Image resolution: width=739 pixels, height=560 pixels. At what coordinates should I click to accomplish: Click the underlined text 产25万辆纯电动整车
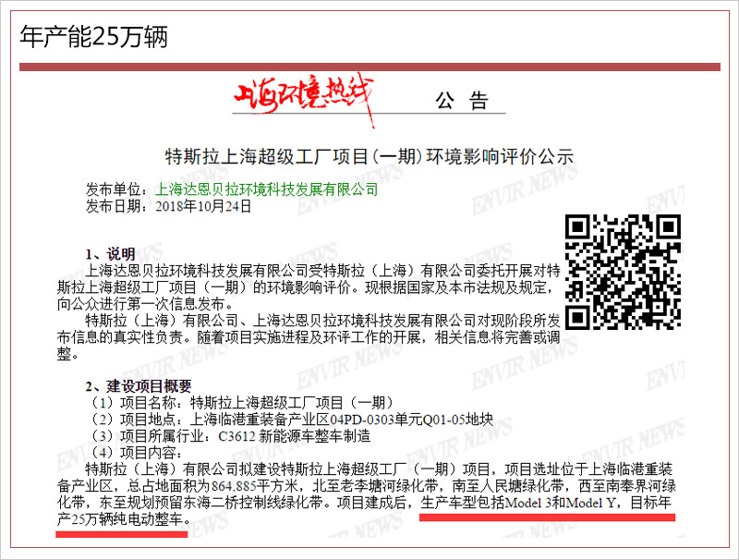click(x=123, y=521)
